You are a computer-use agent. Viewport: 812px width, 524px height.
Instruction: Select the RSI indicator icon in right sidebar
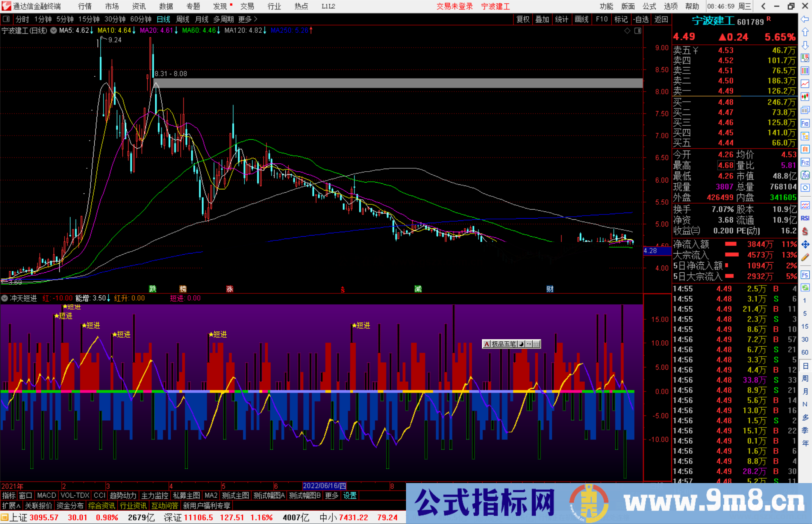805,217
